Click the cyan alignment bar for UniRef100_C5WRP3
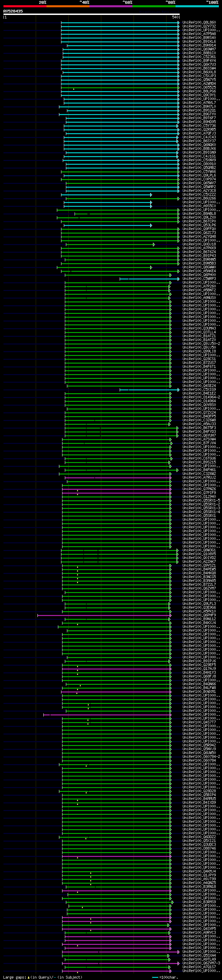The height and width of the screenshot is (980, 222). (150, 279)
